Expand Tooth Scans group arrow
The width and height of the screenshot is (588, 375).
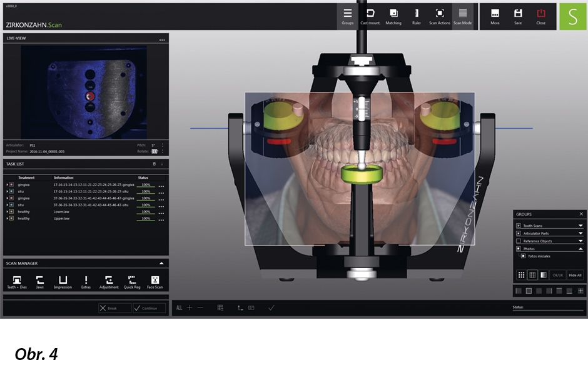(580, 226)
